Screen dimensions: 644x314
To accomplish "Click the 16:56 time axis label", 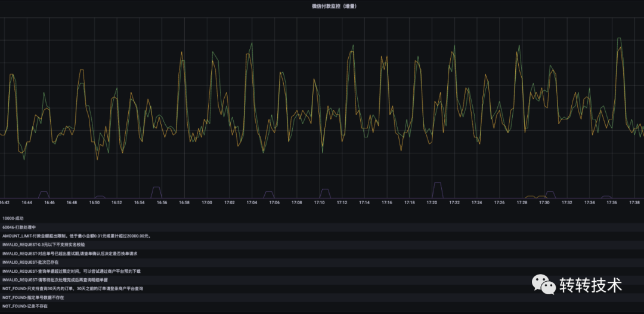I will tap(162, 202).
